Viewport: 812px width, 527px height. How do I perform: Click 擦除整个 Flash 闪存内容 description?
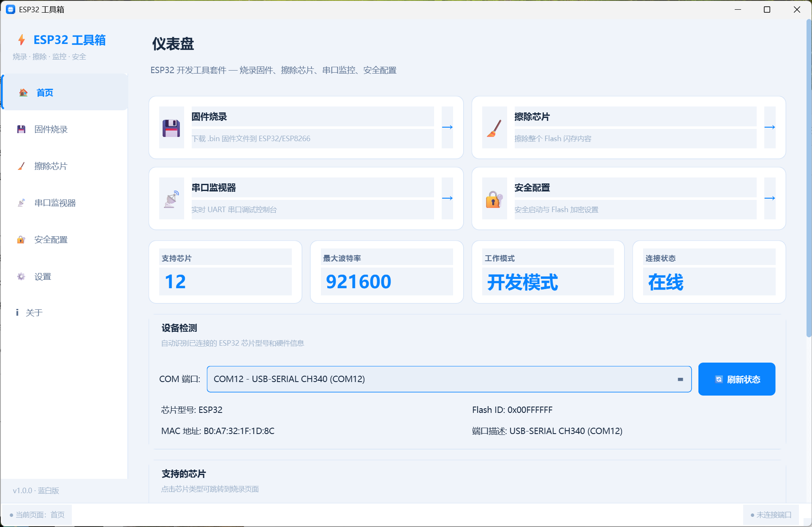pyautogui.click(x=553, y=139)
